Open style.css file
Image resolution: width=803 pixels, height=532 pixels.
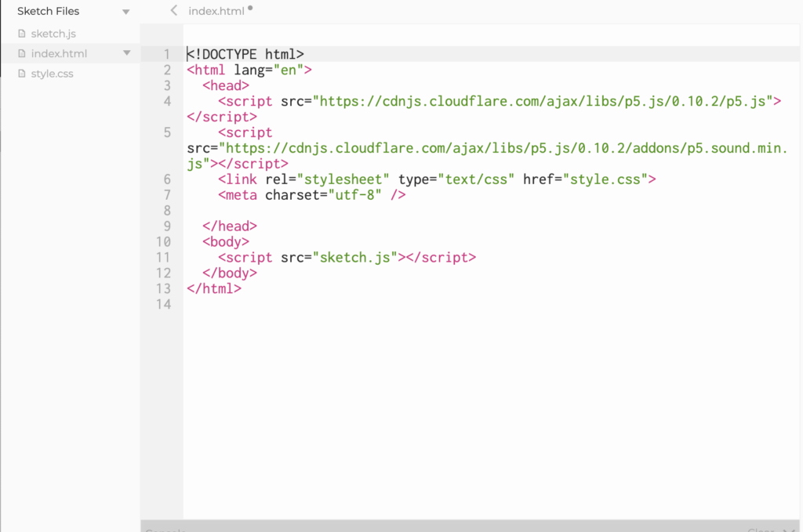(52, 74)
